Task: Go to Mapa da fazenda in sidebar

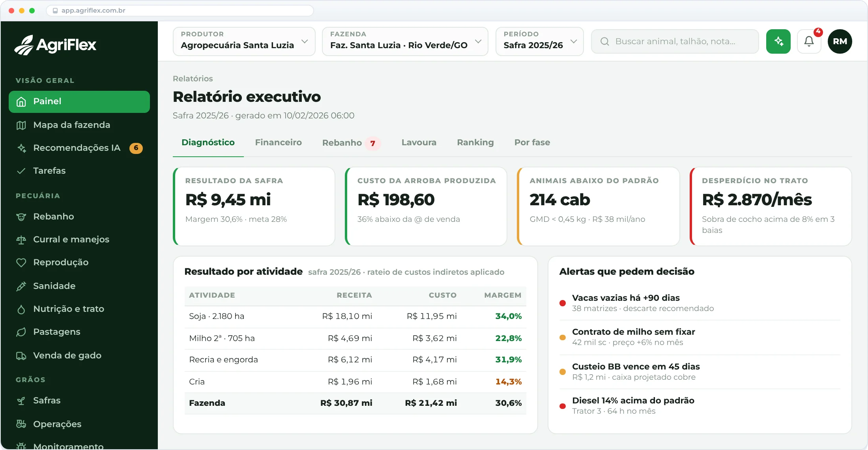Action: tap(79, 125)
